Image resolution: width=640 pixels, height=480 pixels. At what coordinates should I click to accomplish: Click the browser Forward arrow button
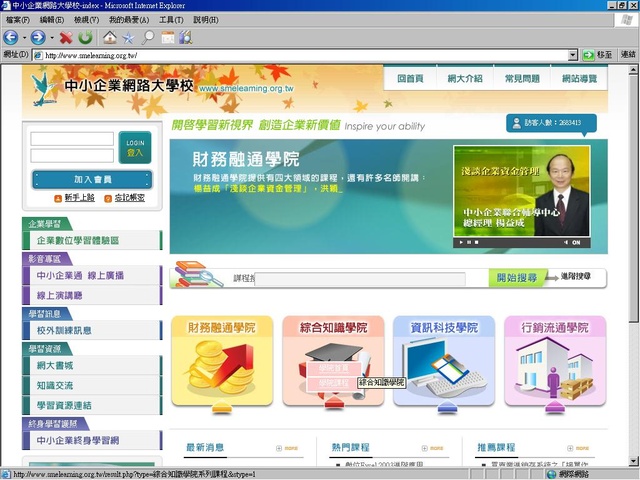(38, 38)
